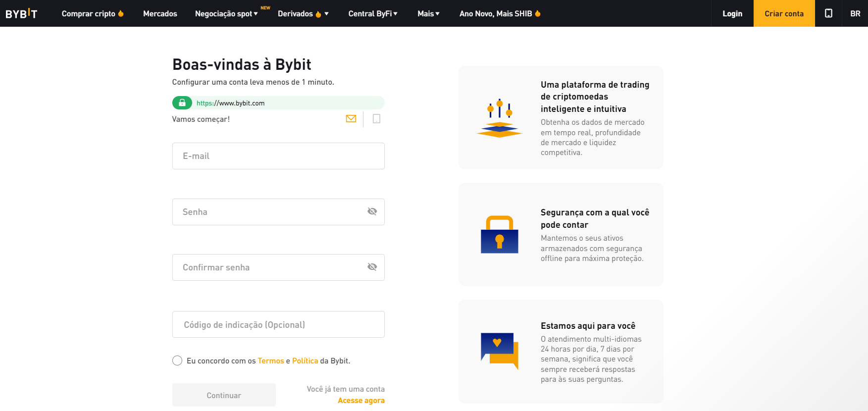The height and width of the screenshot is (411, 868).
Task: Click the Login button
Action: (732, 13)
